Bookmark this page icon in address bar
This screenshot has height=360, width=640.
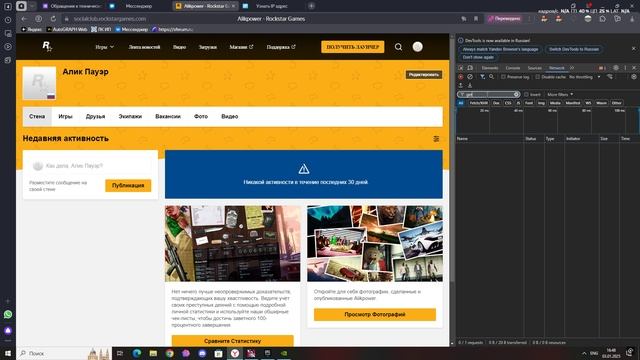[x=476, y=19]
